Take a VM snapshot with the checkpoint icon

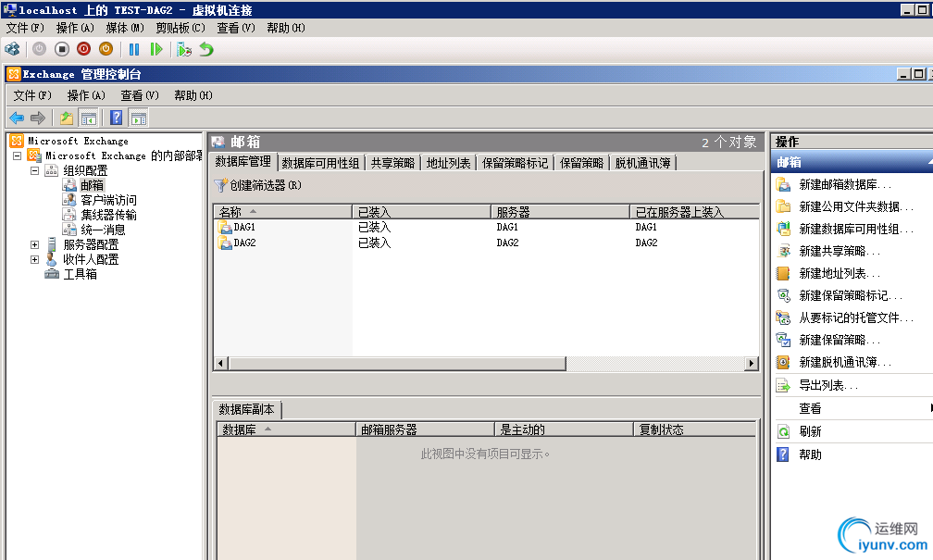tap(184, 49)
